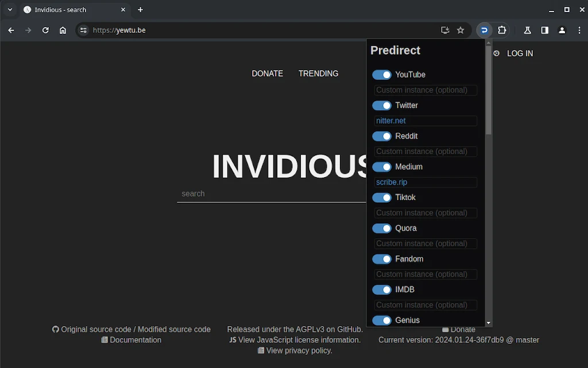Toggle the Genius redirect switch
The height and width of the screenshot is (368, 588).
[381, 320]
